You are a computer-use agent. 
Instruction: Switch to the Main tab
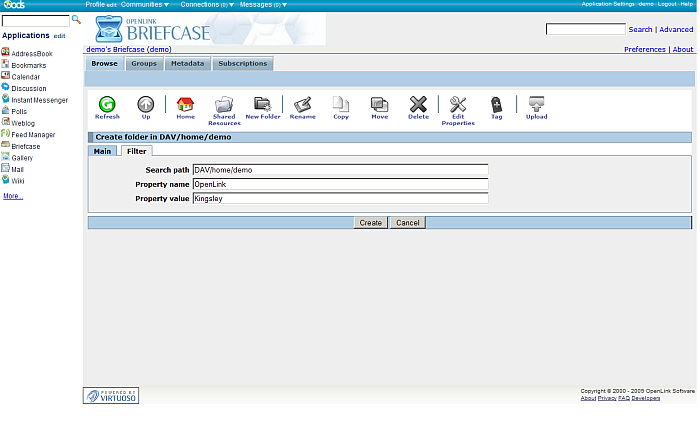point(102,151)
